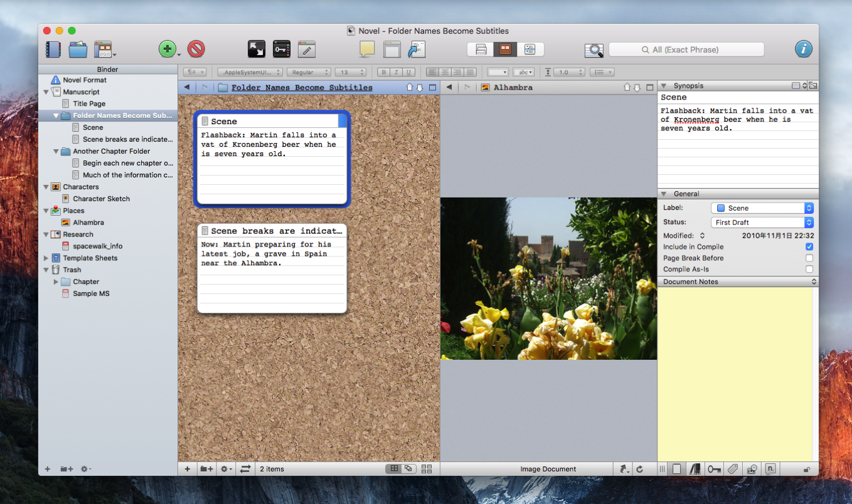
Task: Click the Bold formatting button
Action: (385, 73)
